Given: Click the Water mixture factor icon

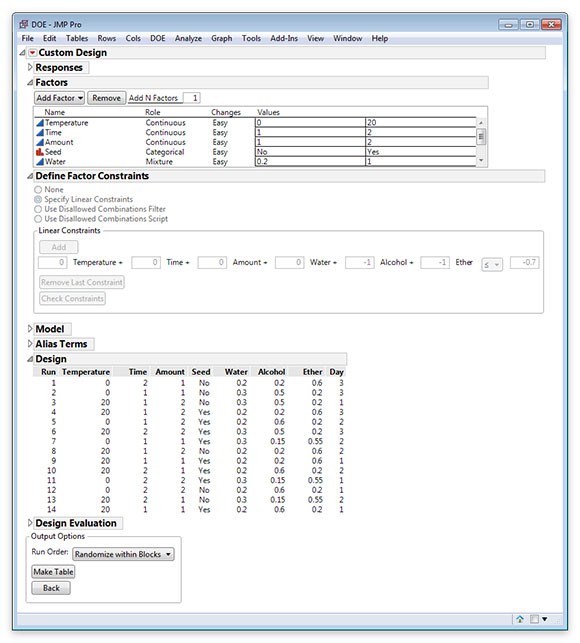Looking at the screenshot, I should [x=40, y=162].
